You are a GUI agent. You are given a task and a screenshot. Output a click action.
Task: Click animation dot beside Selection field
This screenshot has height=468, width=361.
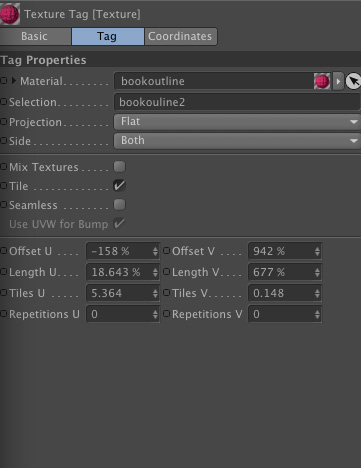tap(3, 102)
